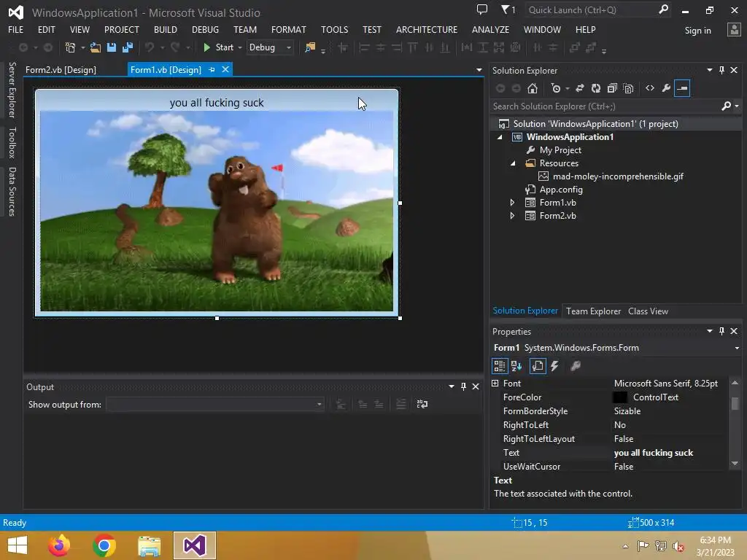
Task: Open the BUILD menu
Action: [x=166, y=29]
